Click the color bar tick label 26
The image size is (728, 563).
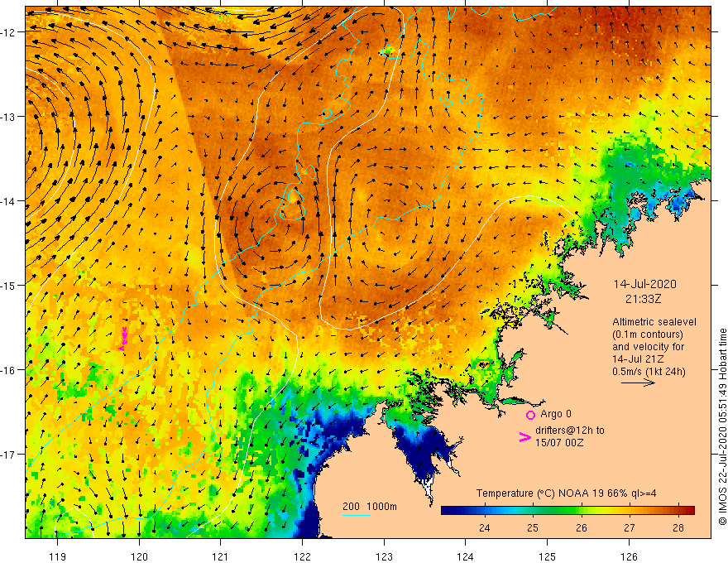[x=582, y=528]
